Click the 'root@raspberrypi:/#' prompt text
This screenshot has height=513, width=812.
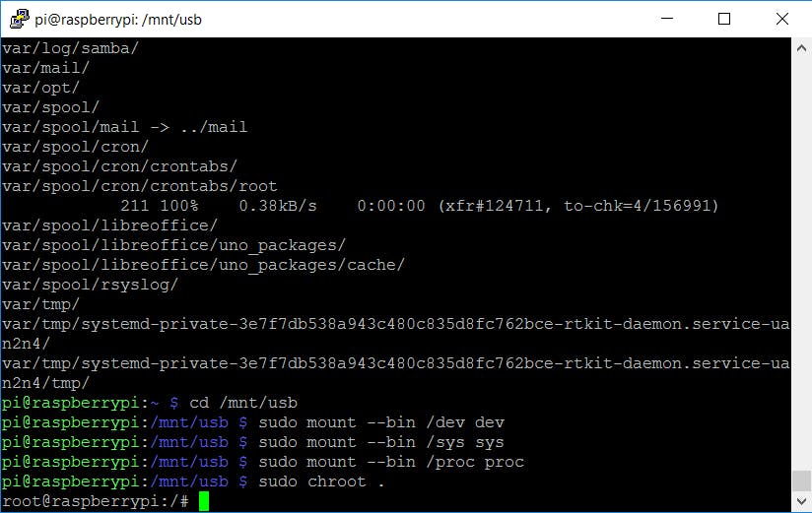pyautogui.click(x=95, y=501)
